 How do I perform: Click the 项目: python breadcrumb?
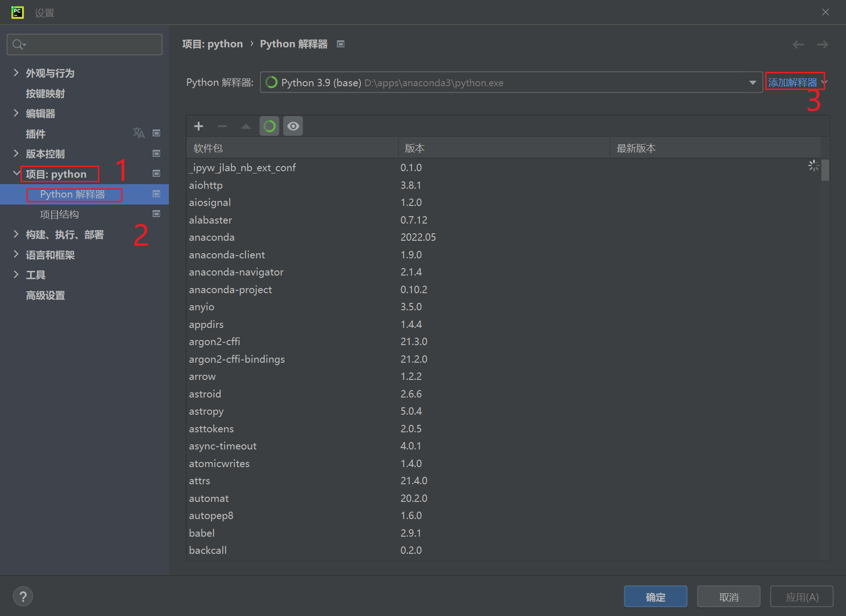213,44
